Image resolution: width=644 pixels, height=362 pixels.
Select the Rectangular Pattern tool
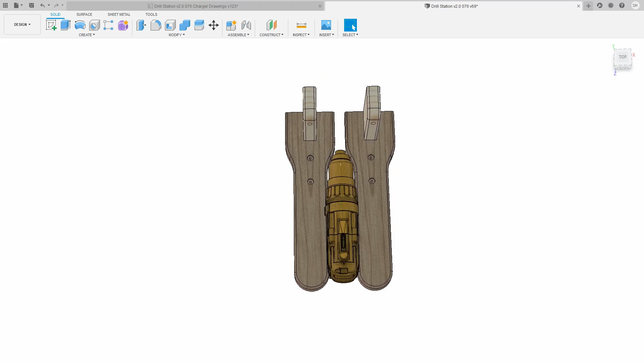(x=108, y=25)
